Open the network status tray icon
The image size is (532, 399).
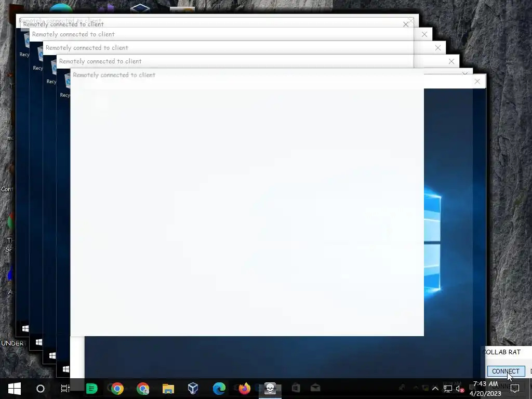447,389
